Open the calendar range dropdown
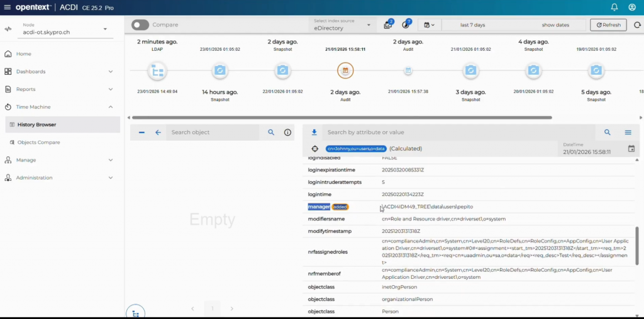Screen dimensions: 644x319 (x=429, y=25)
